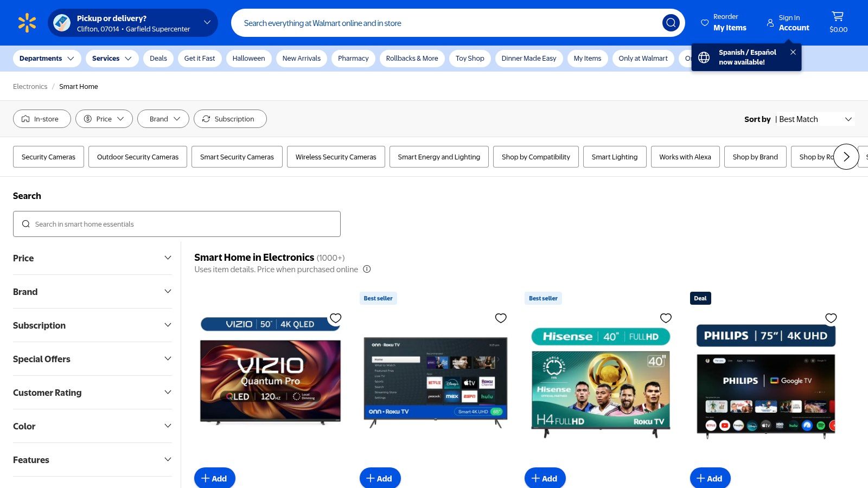Image resolution: width=868 pixels, height=488 pixels.
Task: Open the shopping cart
Action: click(838, 23)
